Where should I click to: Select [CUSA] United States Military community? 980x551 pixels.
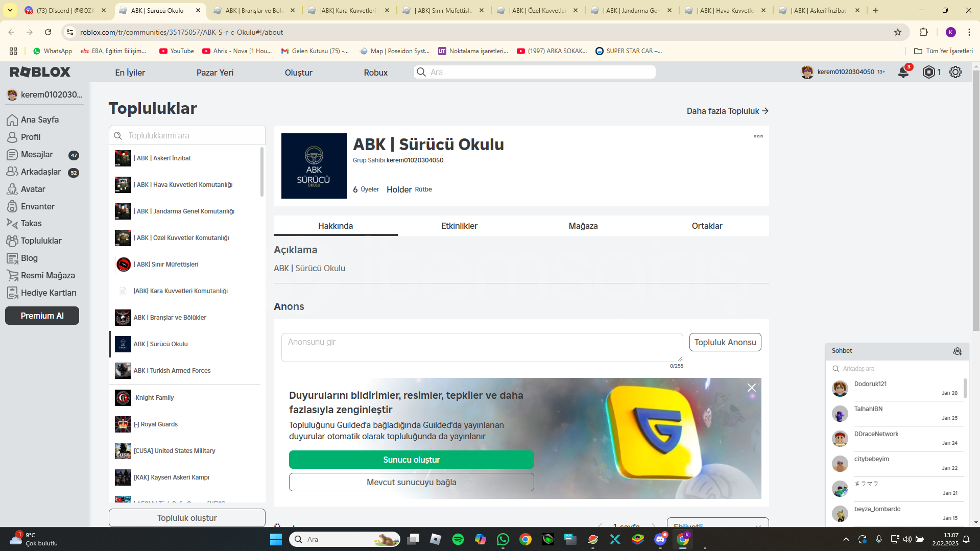coord(184,451)
